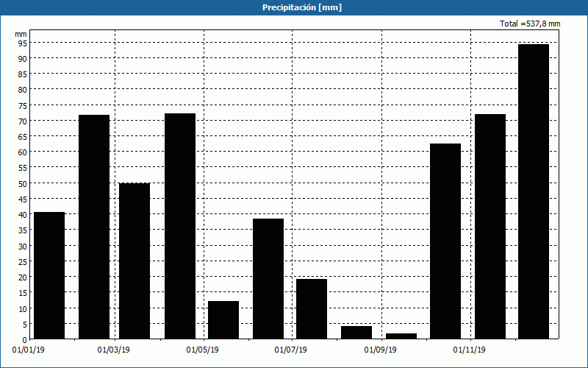
Task: Click the tallest December bar
Action: 534,191
